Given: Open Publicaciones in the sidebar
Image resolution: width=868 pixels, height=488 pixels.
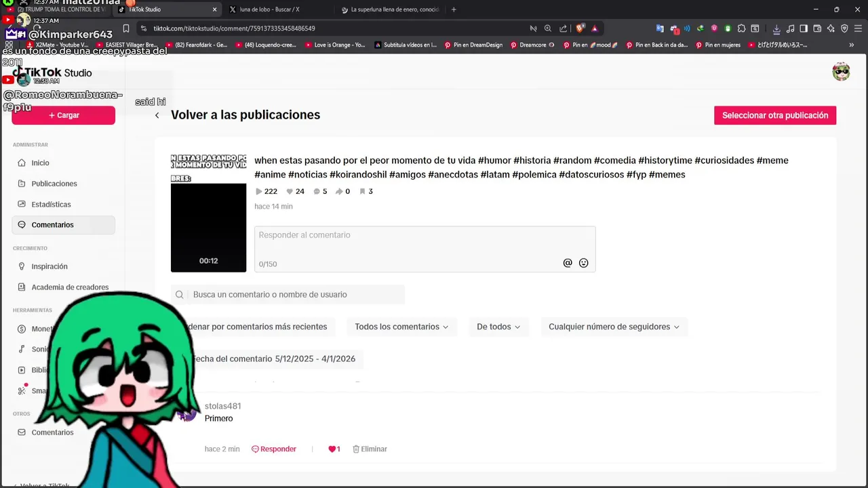Looking at the screenshot, I should [x=63, y=184].
